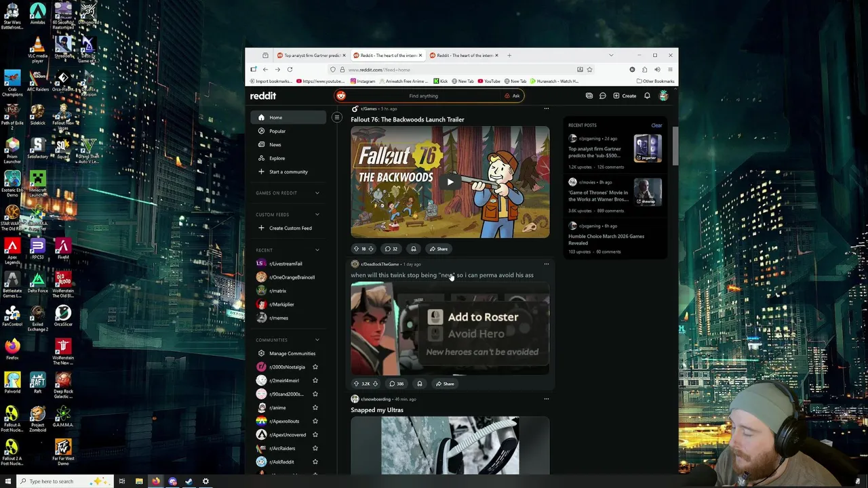This screenshot has height=488, width=868.
Task: Click Start a community
Action: pyautogui.click(x=288, y=171)
